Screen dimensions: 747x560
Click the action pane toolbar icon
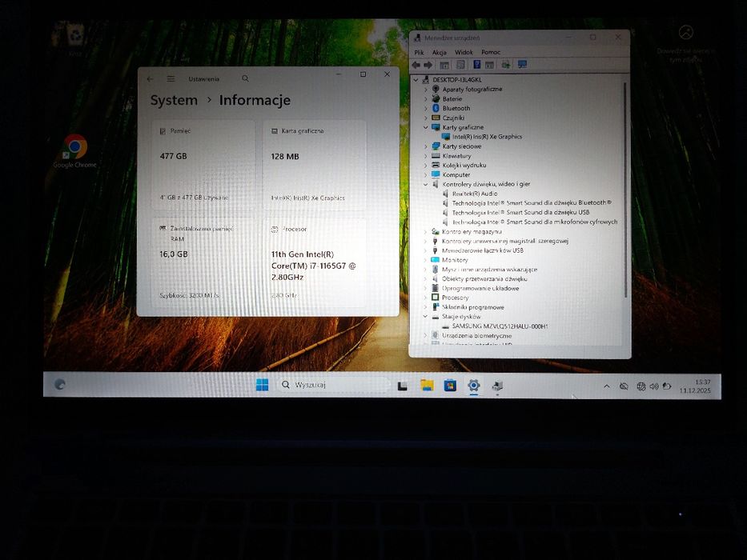[x=489, y=65]
